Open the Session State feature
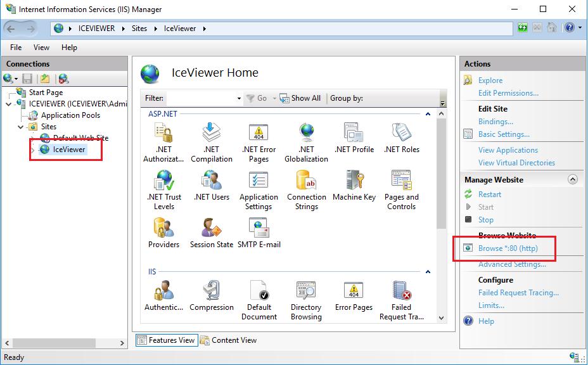588x365 pixels. coord(212,233)
